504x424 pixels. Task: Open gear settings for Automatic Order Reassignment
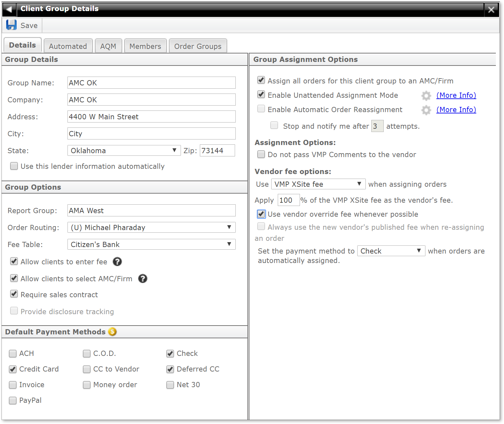[x=426, y=110]
